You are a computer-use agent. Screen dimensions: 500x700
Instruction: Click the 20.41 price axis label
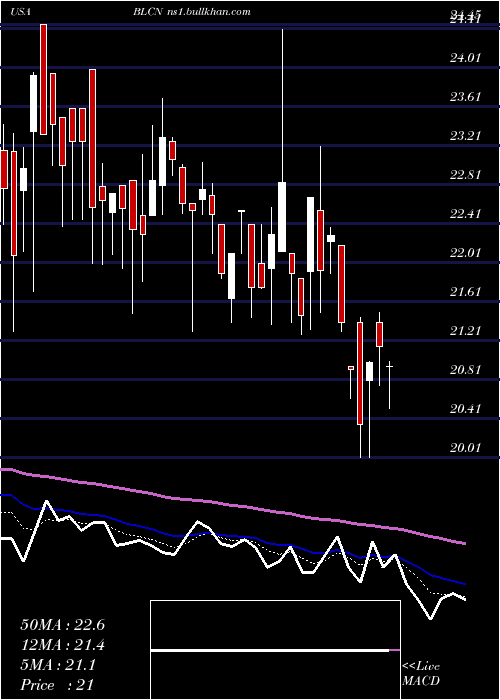465,408
